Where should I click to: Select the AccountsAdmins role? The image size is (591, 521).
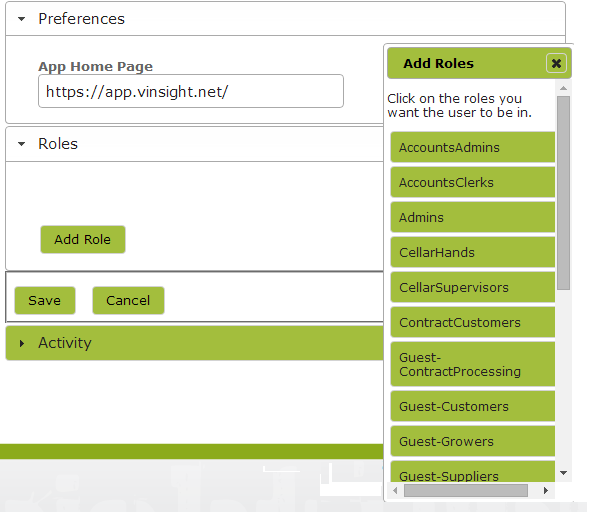[x=473, y=147]
